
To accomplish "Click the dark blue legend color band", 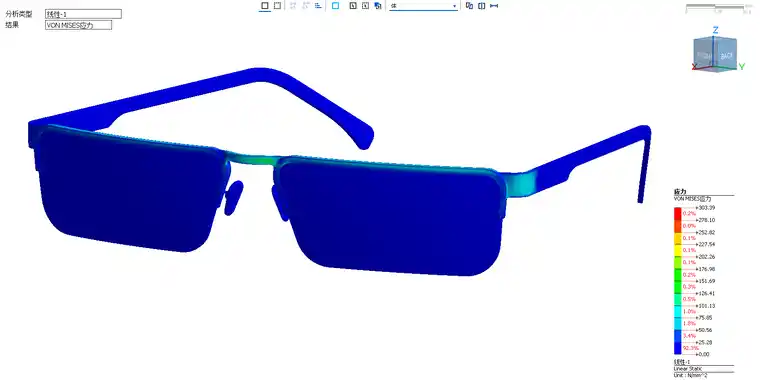I will [x=678, y=348].
